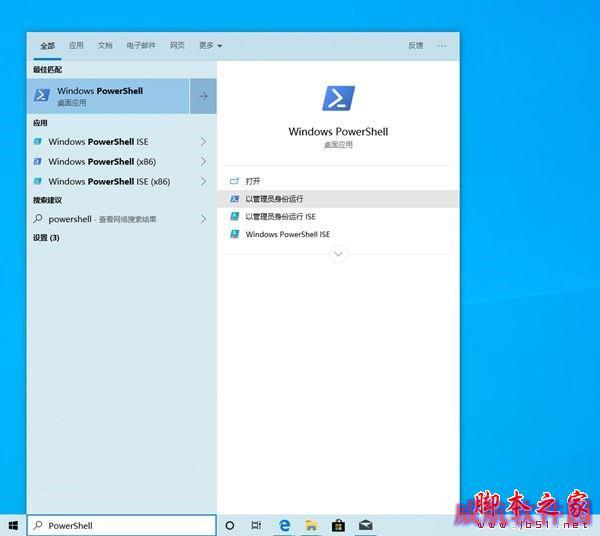Click the Cortana circle icon on taskbar

pyautogui.click(x=230, y=525)
